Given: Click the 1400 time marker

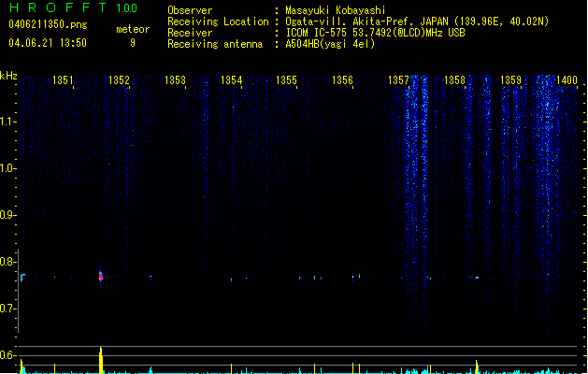Looking at the screenshot, I should pos(566,80).
